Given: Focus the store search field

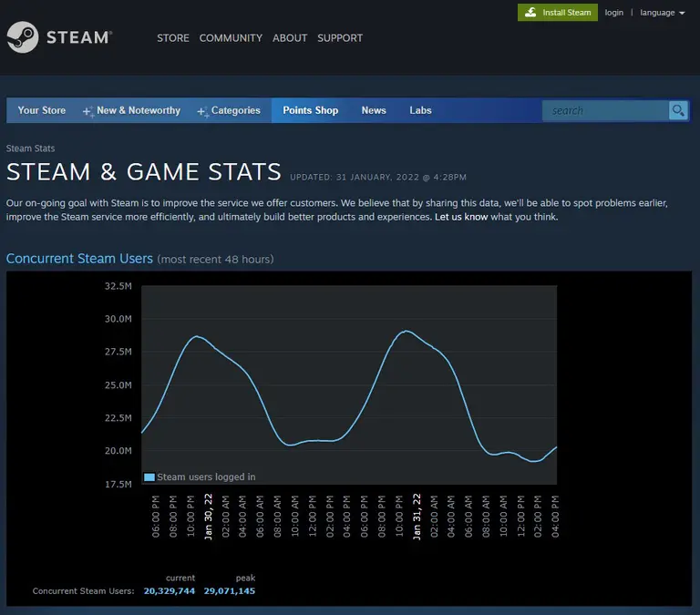Looking at the screenshot, I should [x=605, y=110].
